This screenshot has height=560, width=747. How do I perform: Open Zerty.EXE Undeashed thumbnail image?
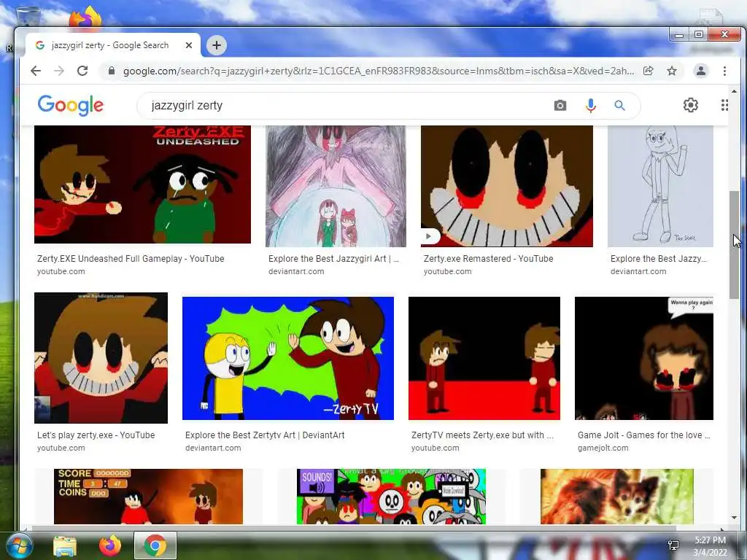pyautogui.click(x=142, y=184)
